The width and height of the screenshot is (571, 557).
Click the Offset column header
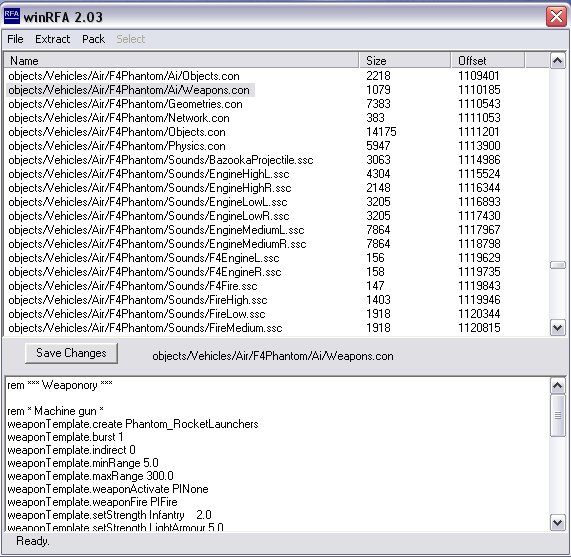coord(488,60)
